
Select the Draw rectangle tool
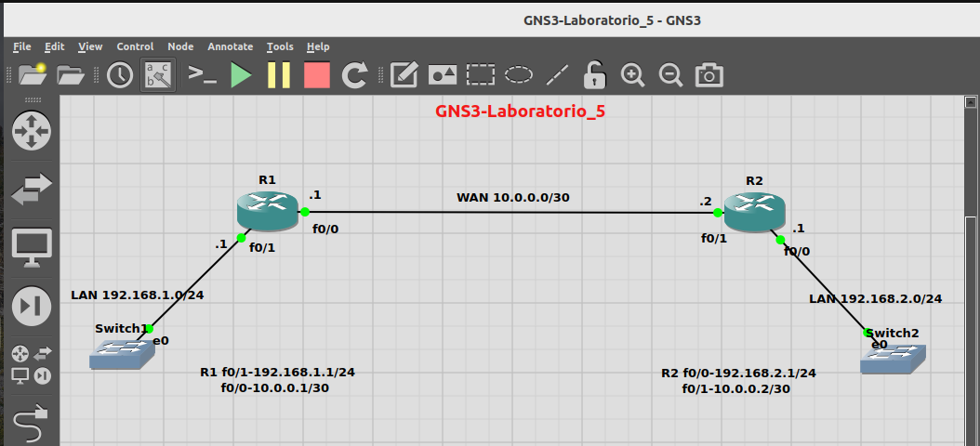coord(480,75)
